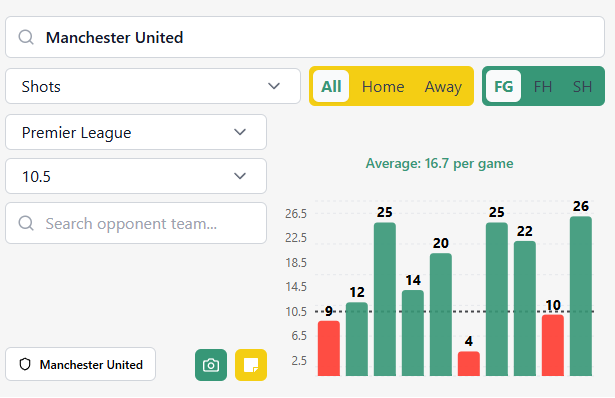615x398 pixels.
Task: Click the opponent search magnifier icon
Action: [26, 223]
